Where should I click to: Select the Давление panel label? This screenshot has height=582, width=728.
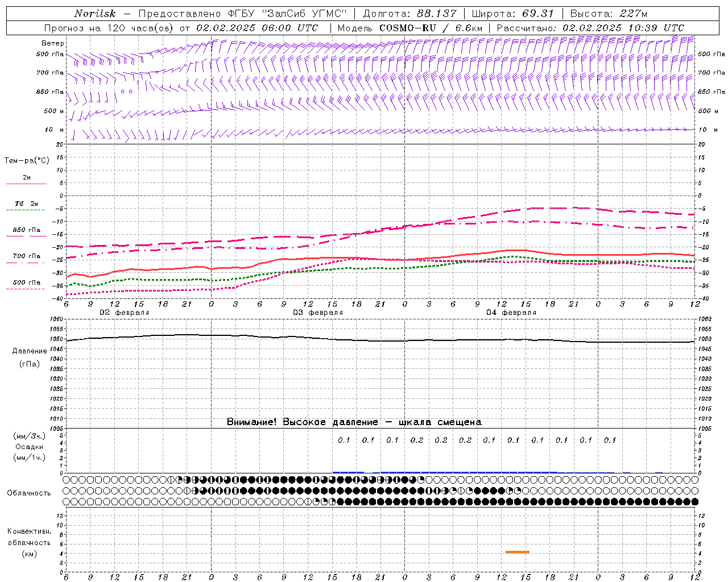coord(30,351)
